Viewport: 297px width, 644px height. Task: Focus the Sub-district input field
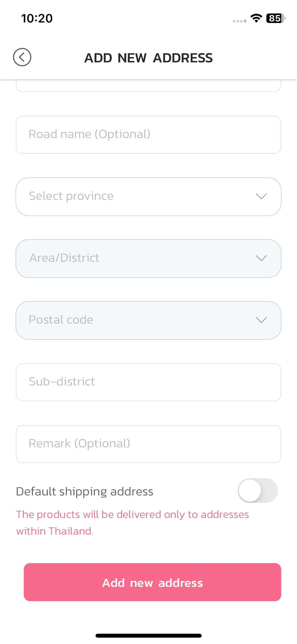point(148,382)
